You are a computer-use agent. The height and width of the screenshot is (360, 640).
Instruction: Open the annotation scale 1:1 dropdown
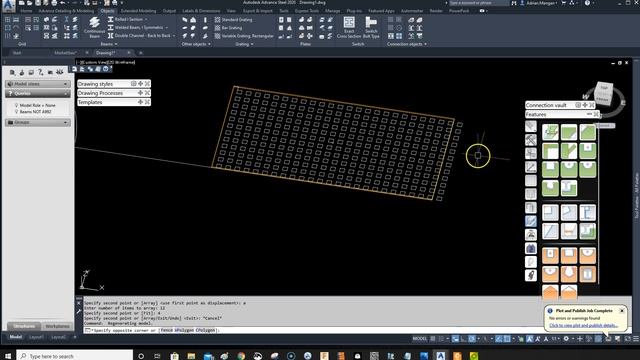[556, 339]
